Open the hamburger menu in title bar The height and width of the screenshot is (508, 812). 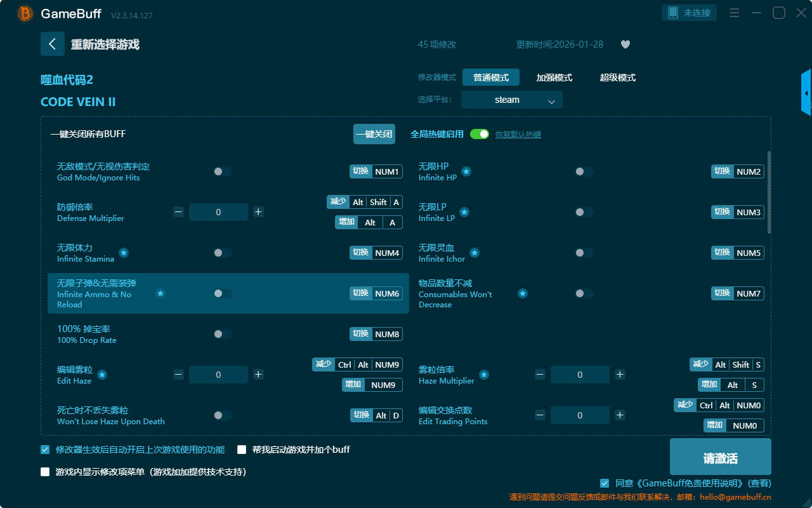734,13
